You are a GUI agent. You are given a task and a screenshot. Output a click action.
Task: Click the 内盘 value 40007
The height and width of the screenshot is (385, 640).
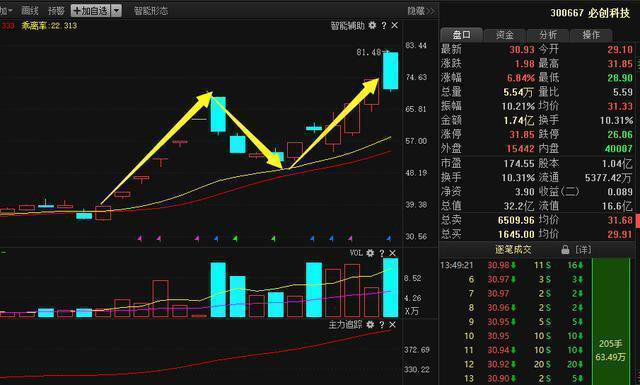619,149
